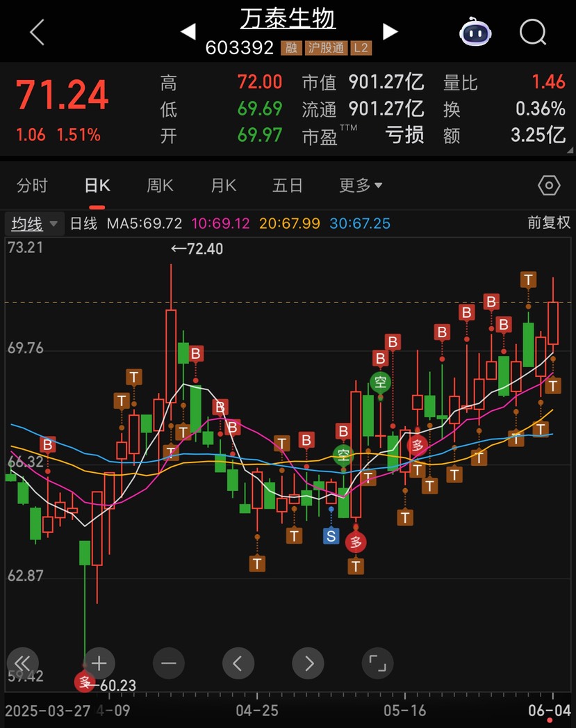576x728 pixels.
Task: Tap the L2 level badge
Action: (361, 48)
